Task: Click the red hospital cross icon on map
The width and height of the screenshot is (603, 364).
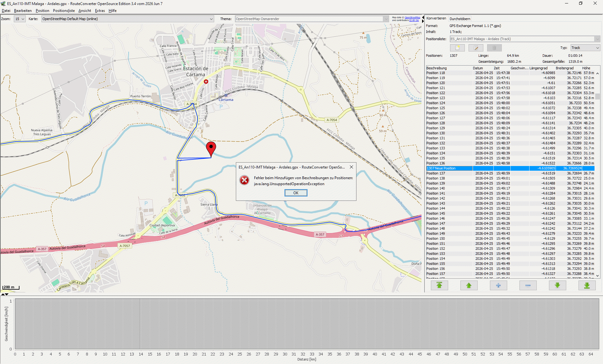Action: [206, 82]
